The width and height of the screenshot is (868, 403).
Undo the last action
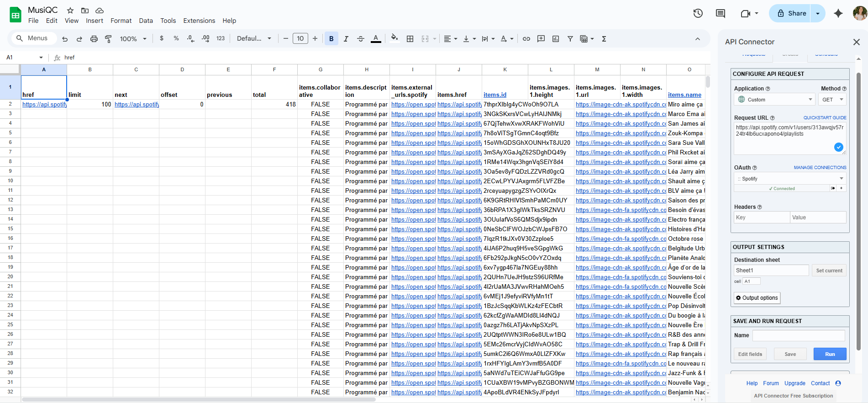click(x=65, y=39)
